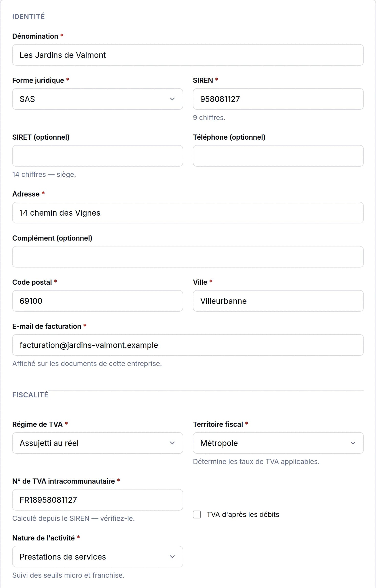Expand the Régime de TVA dropdown
Viewport: 376px width, 588px height.
tap(97, 443)
